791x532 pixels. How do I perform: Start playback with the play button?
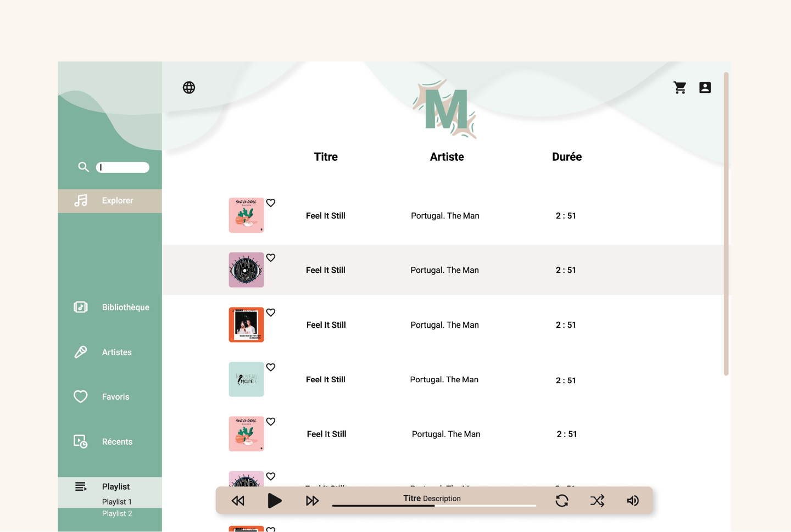click(x=275, y=501)
